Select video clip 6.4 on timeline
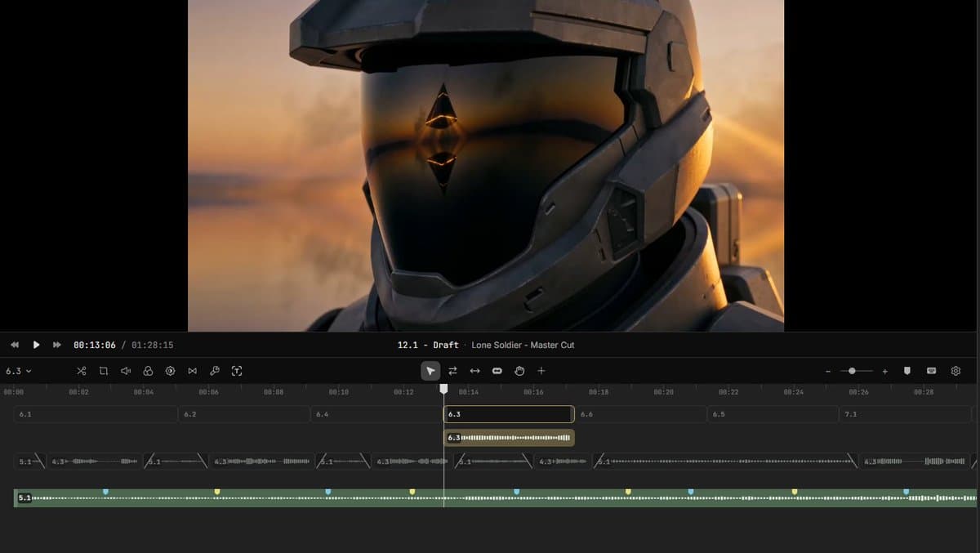The image size is (980, 553). click(377, 414)
